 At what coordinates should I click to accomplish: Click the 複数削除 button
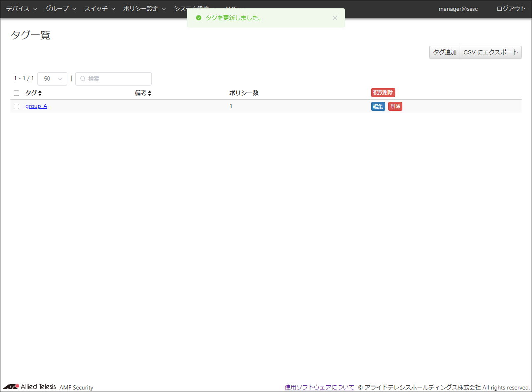383,93
